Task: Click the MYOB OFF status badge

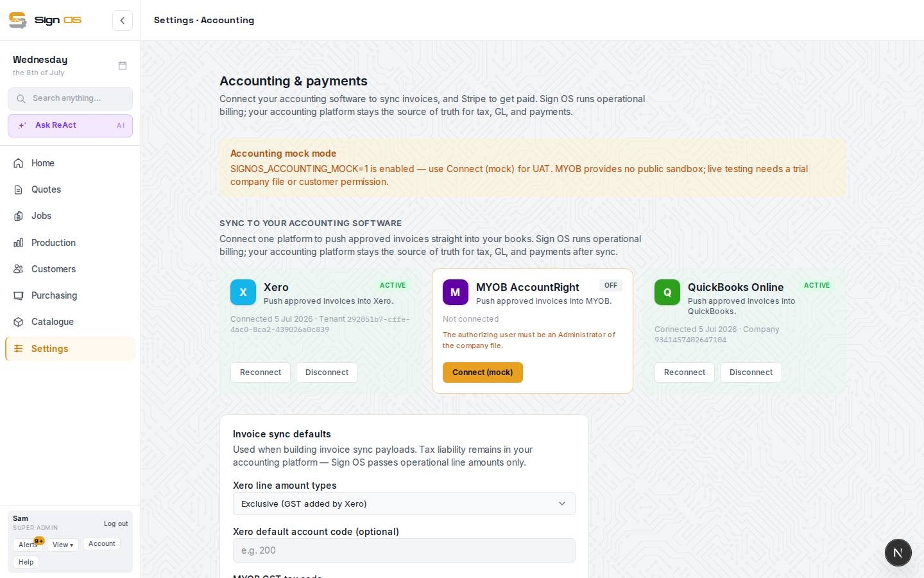Action: tap(611, 285)
